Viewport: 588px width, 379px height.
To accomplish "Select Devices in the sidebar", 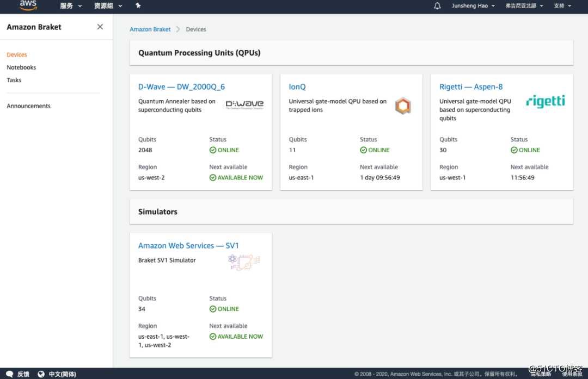I will (17, 55).
